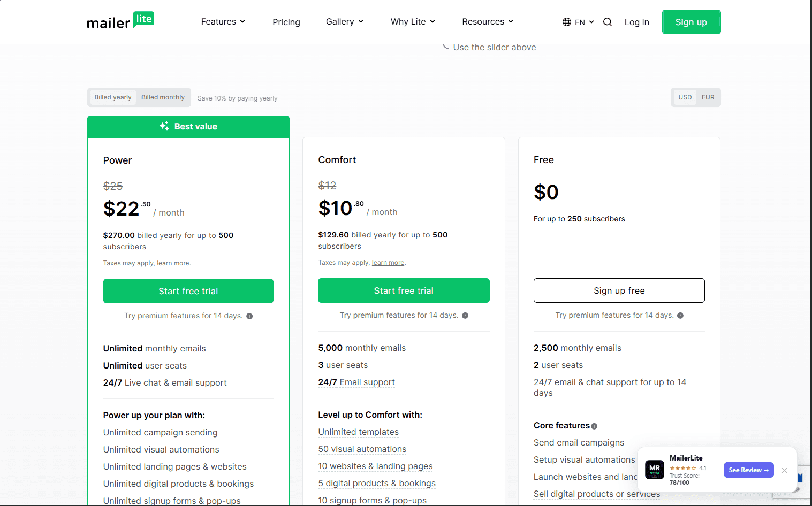Viewport: 812px width, 506px height.
Task: Expand the Features menu
Action: [x=223, y=22]
